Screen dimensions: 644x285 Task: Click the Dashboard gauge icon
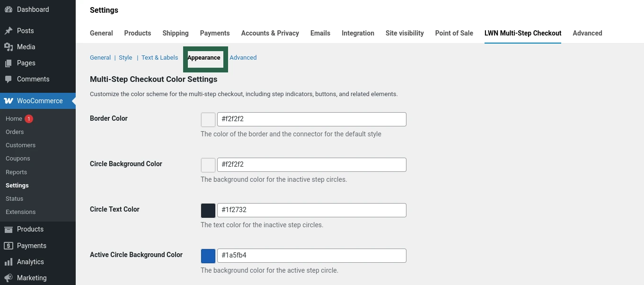point(9,9)
